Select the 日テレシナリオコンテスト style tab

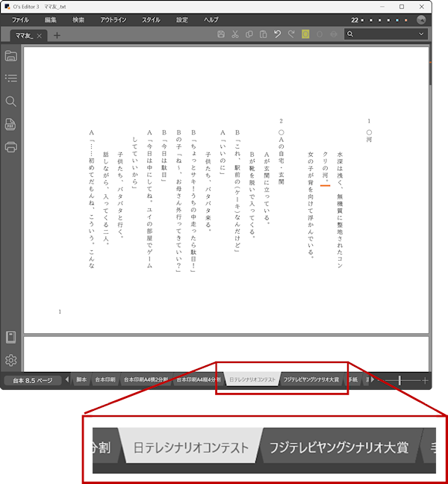point(252,380)
